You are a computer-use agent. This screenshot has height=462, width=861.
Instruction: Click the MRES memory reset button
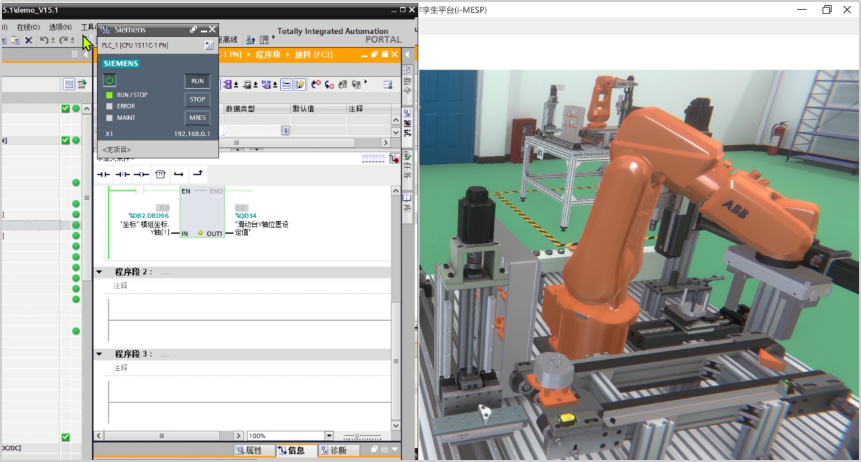coord(197,117)
